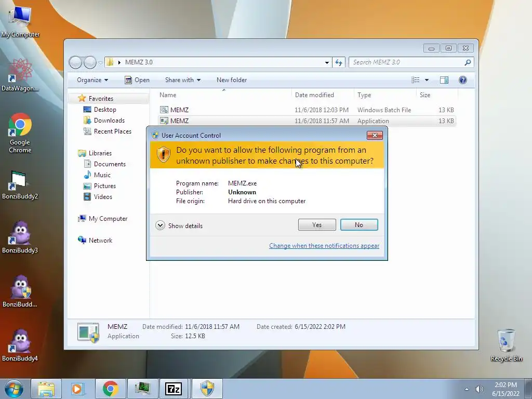The height and width of the screenshot is (399, 532).
Task: Click the UAC shield taskbar icon
Action: pos(207,389)
